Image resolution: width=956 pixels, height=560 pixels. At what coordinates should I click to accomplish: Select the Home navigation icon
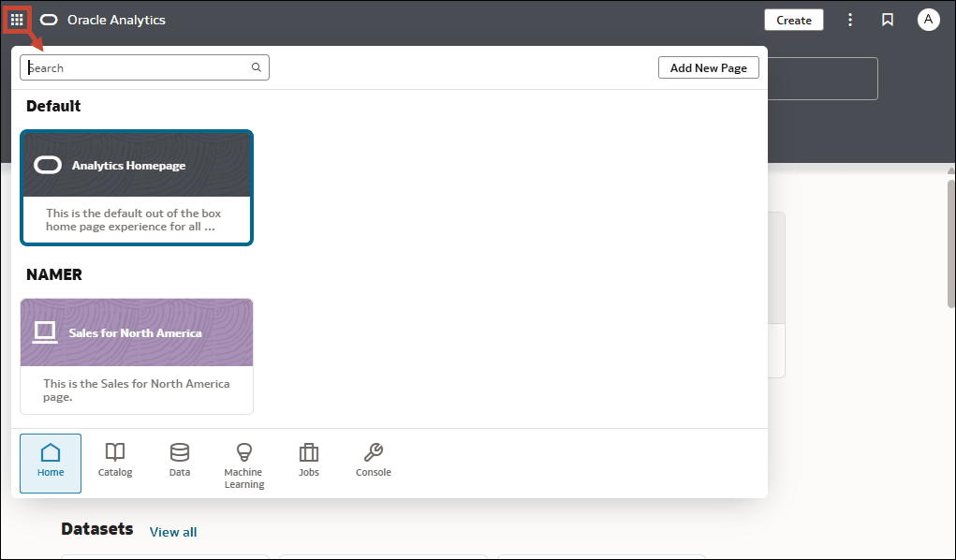point(50,463)
